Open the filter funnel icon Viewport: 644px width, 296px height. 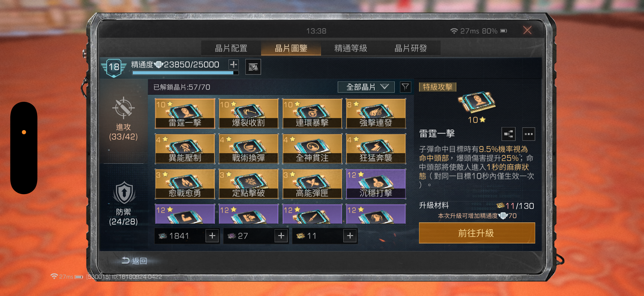405,87
